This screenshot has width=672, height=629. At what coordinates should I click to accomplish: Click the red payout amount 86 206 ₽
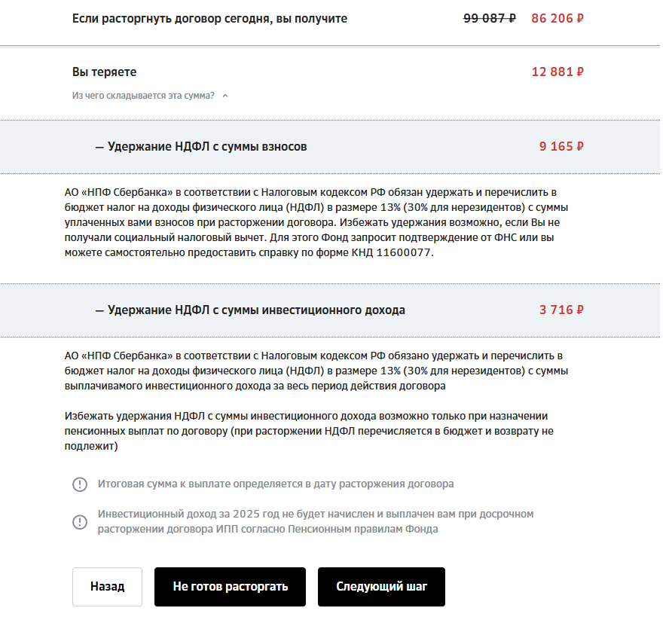[x=557, y=18]
